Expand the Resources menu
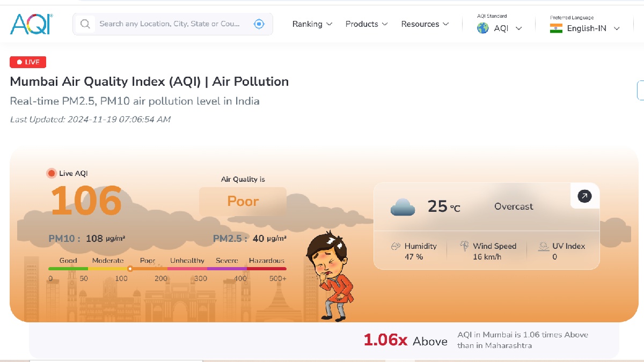This screenshot has height=362, width=644. (425, 24)
